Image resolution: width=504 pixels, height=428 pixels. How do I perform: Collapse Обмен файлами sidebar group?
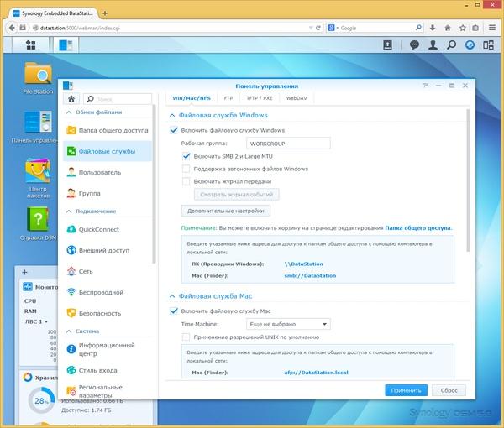(69, 112)
